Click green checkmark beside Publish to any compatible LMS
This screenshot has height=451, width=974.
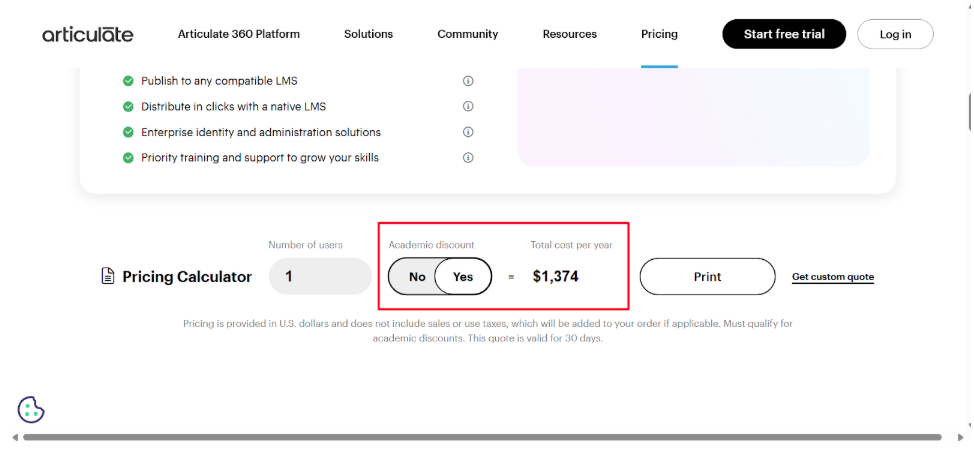tap(128, 81)
